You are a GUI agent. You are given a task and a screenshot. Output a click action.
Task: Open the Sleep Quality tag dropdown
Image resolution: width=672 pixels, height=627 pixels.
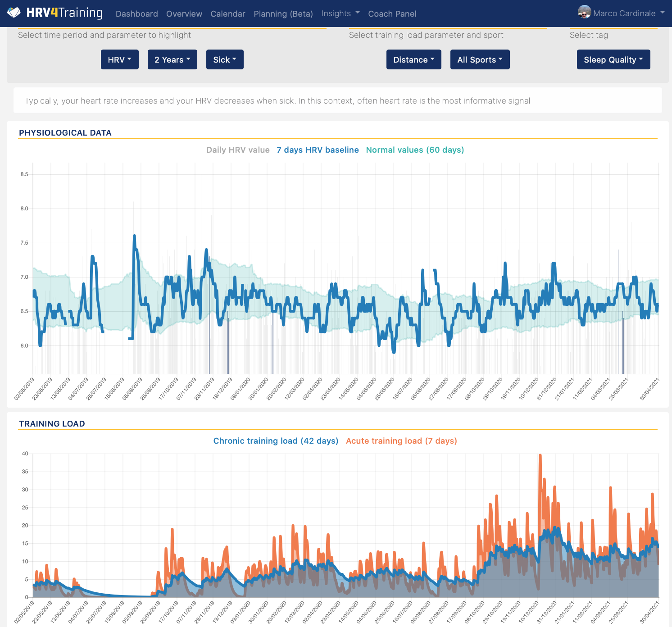click(x=613, y=59)
